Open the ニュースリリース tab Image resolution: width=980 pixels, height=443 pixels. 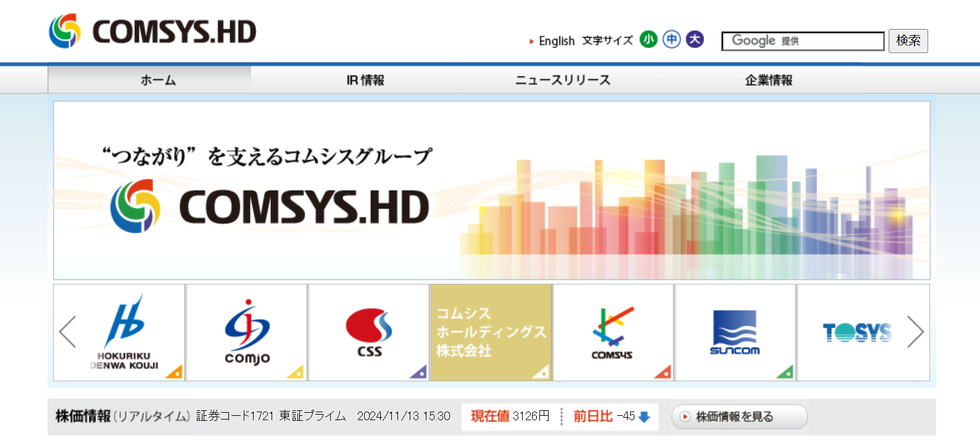(x=563, y=80)
